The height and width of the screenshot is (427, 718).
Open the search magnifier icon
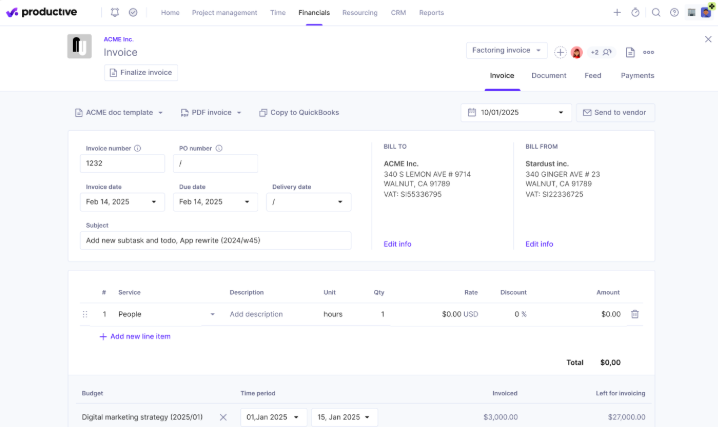(656, 12)
